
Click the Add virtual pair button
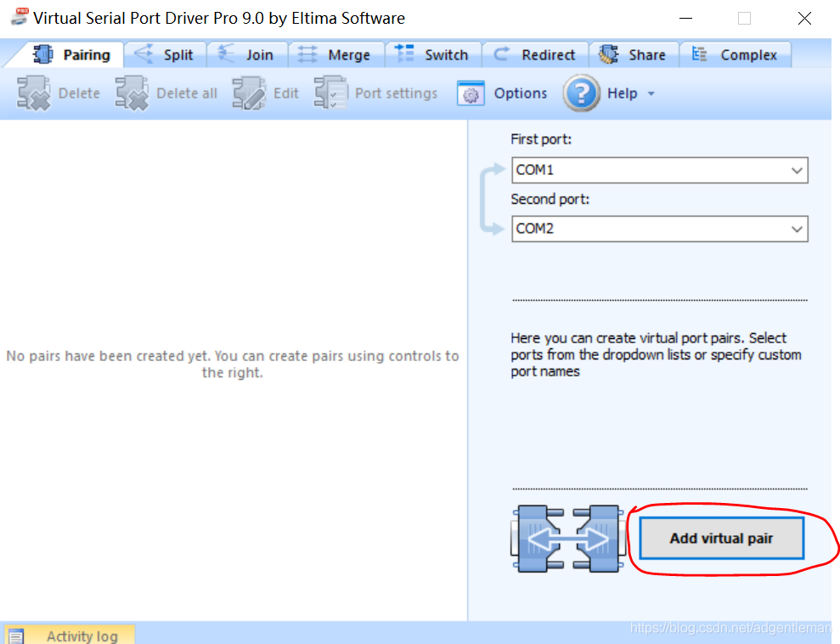tap(721, 538)
